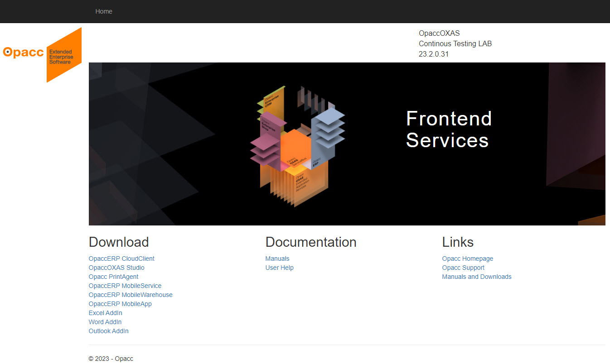Select the Documentation heading text
The height and width of the screenshot is (364, 610).
(311, 242)
